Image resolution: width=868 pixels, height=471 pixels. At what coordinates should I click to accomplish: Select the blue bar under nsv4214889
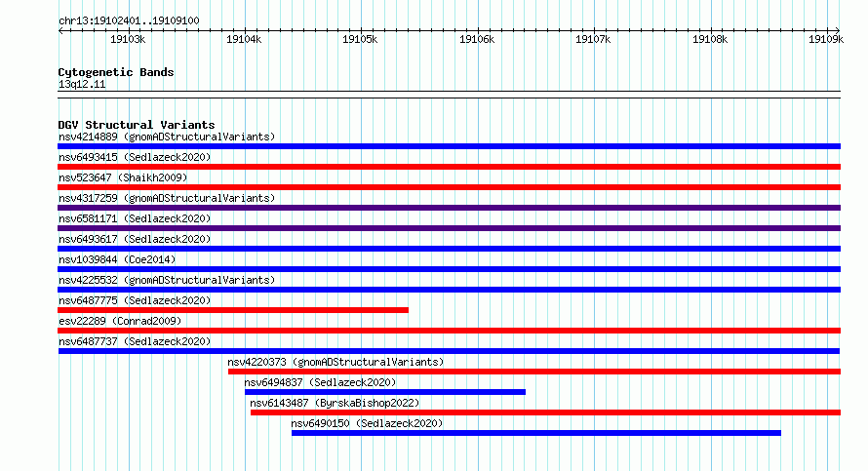pos(449,146)
